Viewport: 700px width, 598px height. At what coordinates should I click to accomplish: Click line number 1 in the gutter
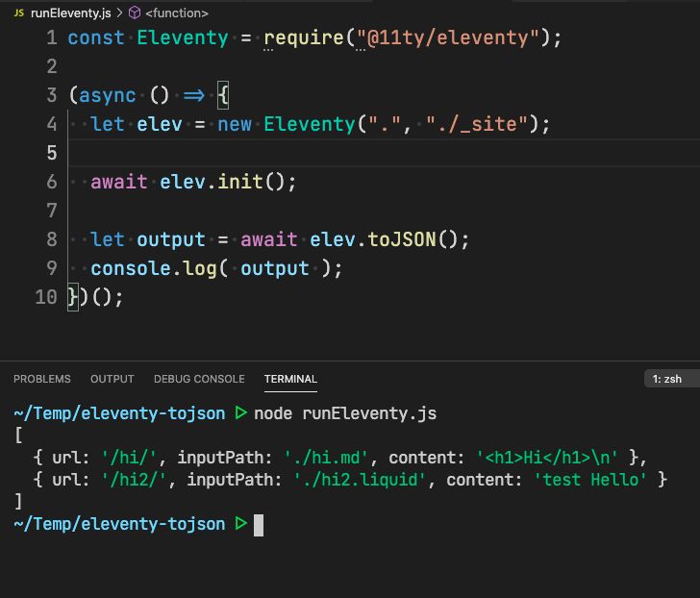[x=52, y=37]
